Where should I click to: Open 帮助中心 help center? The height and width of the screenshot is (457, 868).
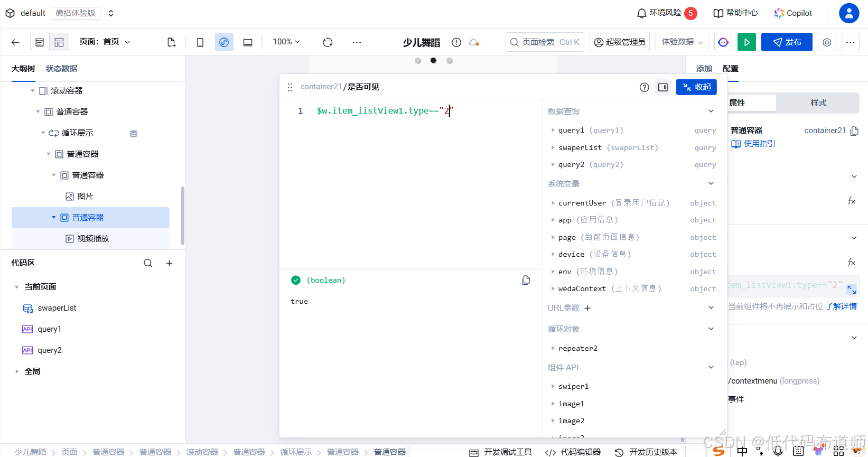[735, 13]
